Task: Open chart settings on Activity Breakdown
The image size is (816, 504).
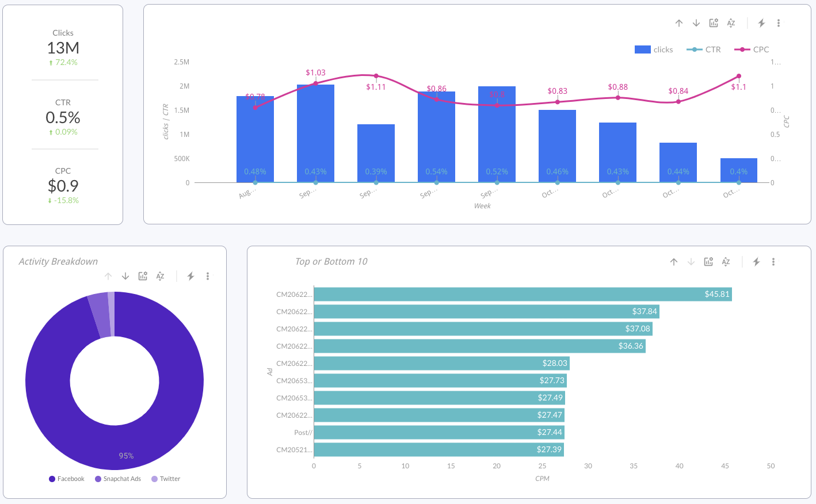Action: 143,276
